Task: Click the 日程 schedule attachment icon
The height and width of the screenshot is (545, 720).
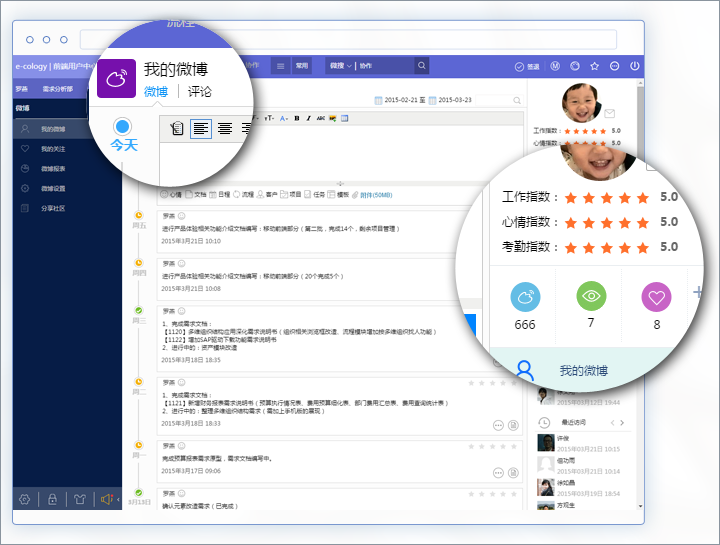Action: pos(219,195)
